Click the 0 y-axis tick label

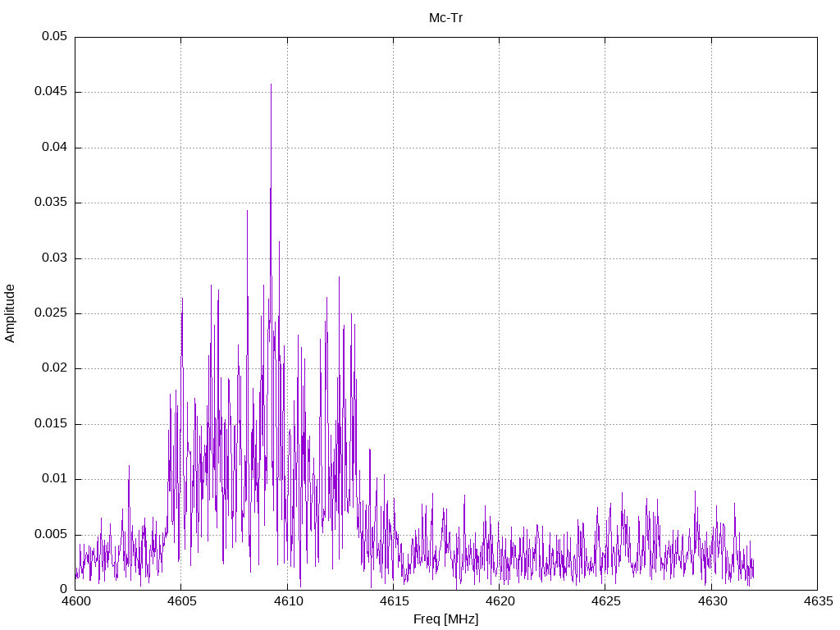[x=63, y=589]
